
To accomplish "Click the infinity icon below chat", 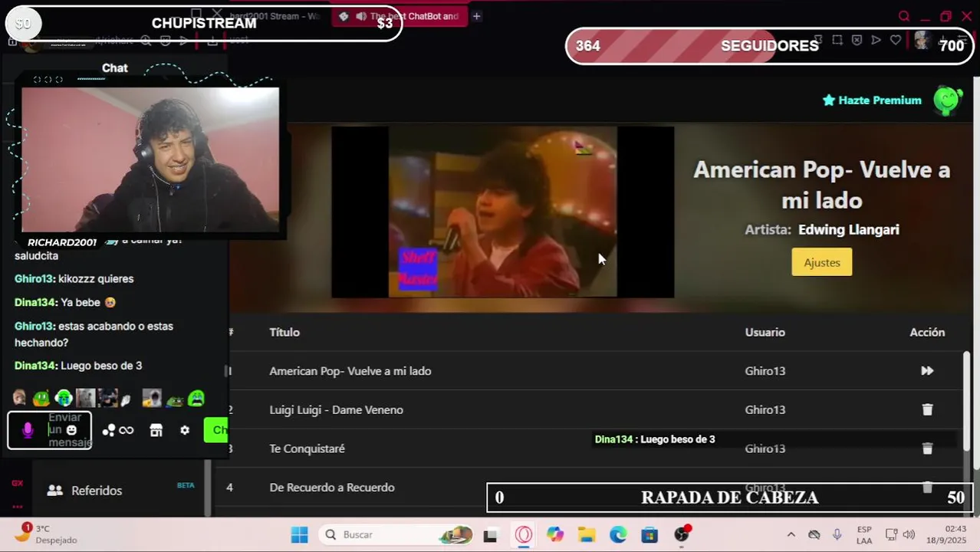I will (127, 431).
